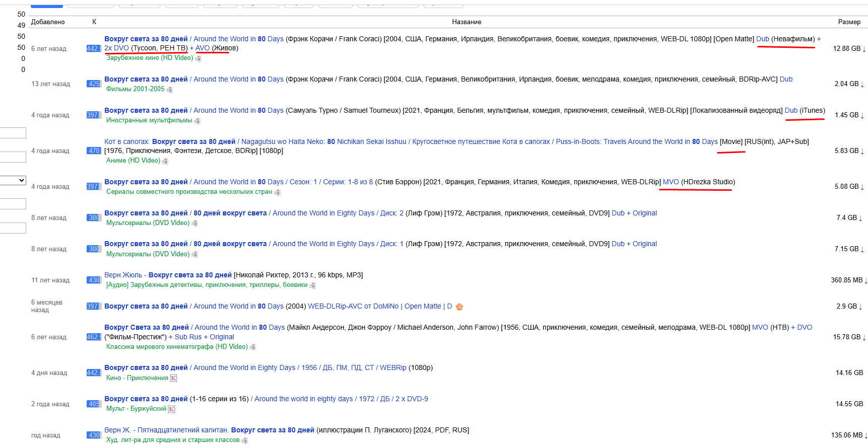
Task: Click the 14.55 GB size entry
Action: 849,404
